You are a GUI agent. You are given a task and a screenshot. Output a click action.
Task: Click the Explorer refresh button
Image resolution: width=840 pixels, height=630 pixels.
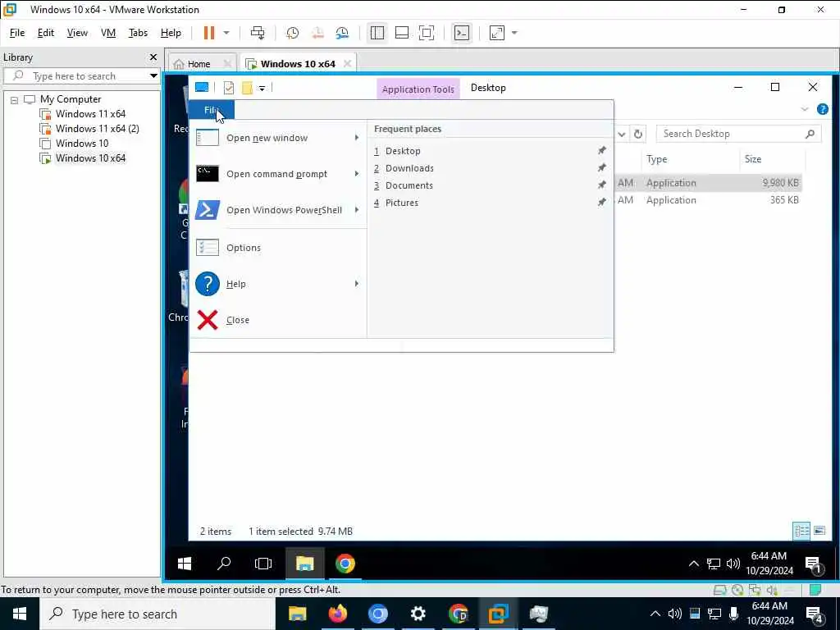point(638,134)
